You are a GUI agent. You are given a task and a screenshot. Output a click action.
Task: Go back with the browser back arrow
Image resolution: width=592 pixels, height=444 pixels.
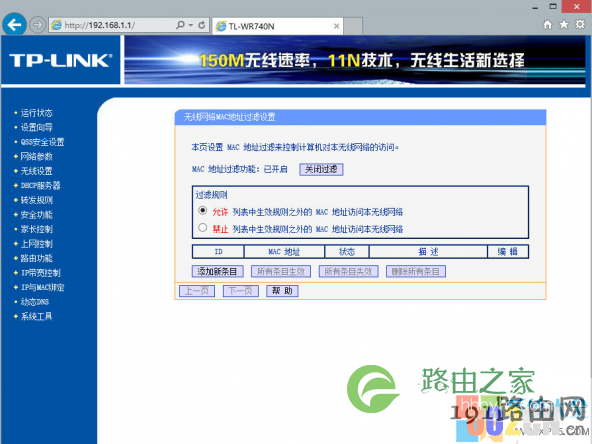pos(14,25)
